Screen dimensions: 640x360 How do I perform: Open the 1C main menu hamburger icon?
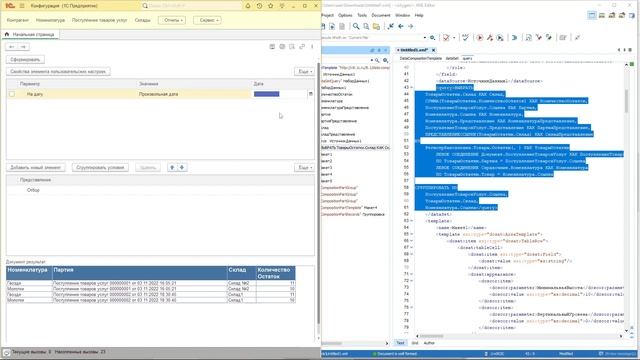22,6
